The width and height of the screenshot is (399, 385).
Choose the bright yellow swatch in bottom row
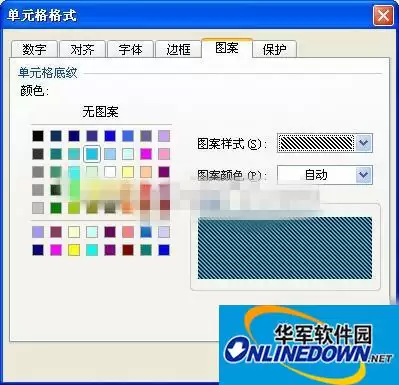[x=74, y=250]
